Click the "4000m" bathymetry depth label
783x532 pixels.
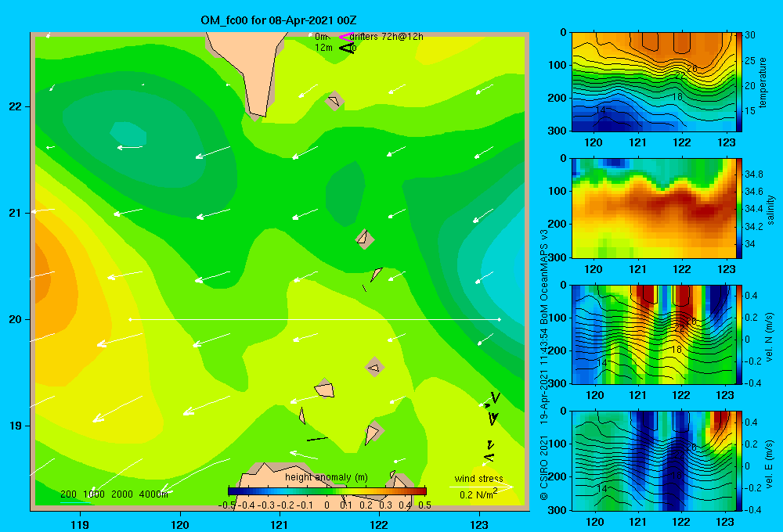pos(153,494)
